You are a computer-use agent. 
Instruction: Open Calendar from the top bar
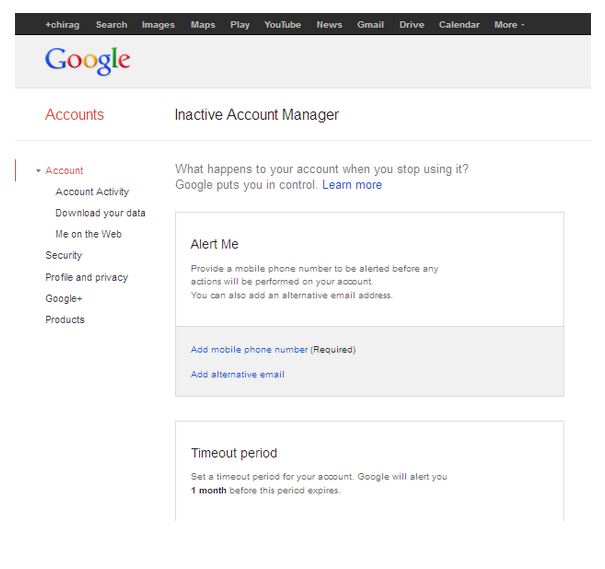tap(459, 25)
